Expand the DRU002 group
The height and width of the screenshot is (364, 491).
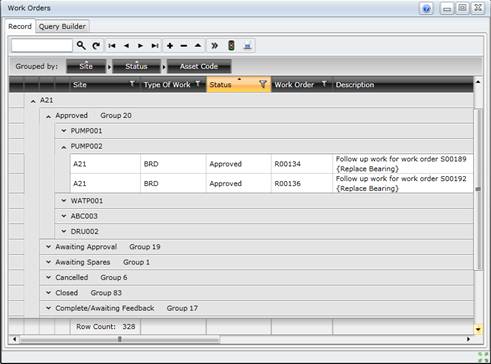(x=64, y=231)
